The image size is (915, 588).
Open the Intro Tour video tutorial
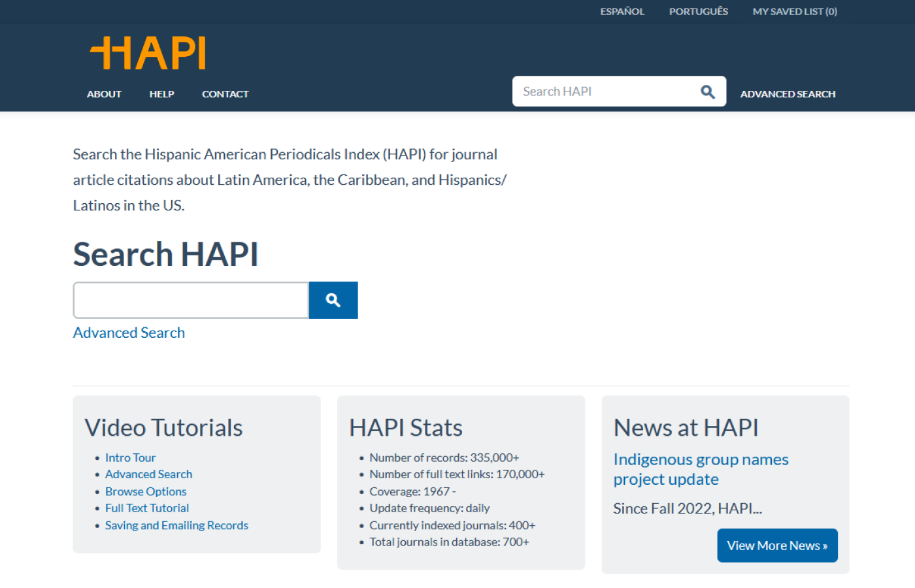pyautogui.click(x=130, y=457)
